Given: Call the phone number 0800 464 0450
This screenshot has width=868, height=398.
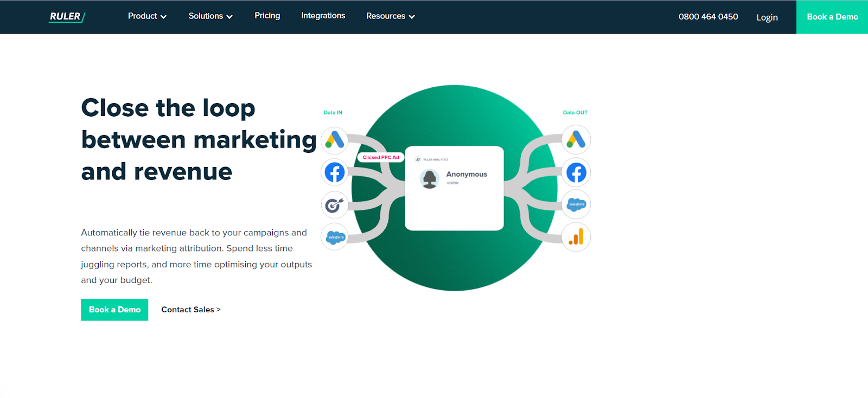Looking at the screenshot, I should (708, 17).
